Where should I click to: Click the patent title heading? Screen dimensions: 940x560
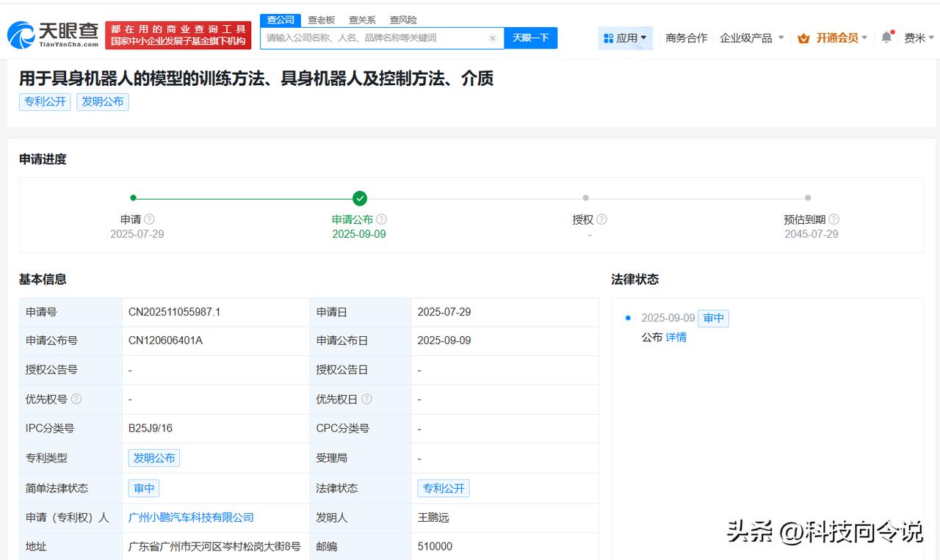tap(256, 79)
